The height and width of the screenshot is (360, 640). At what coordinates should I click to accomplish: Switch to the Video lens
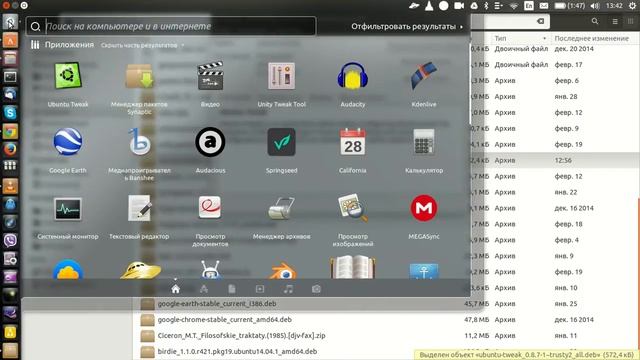point(260,289)
